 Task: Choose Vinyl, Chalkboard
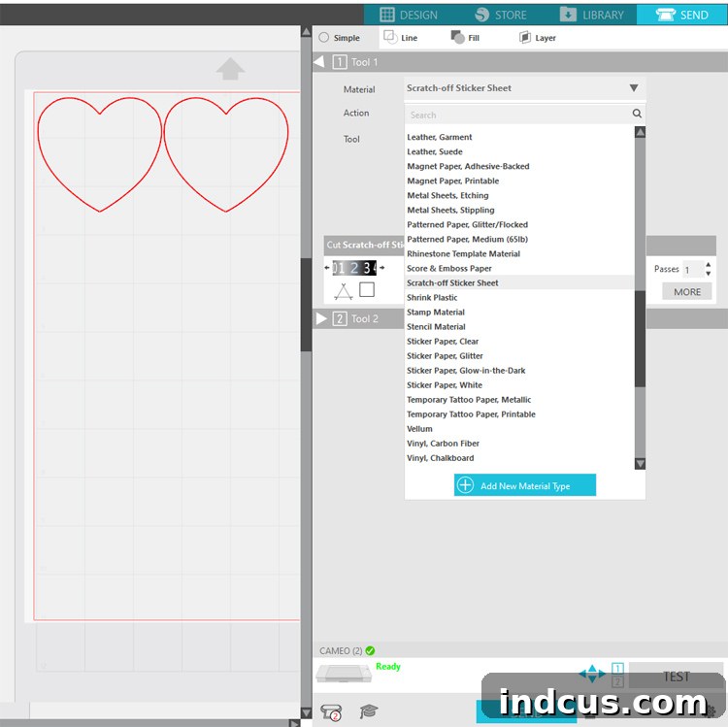coord(440,458)
